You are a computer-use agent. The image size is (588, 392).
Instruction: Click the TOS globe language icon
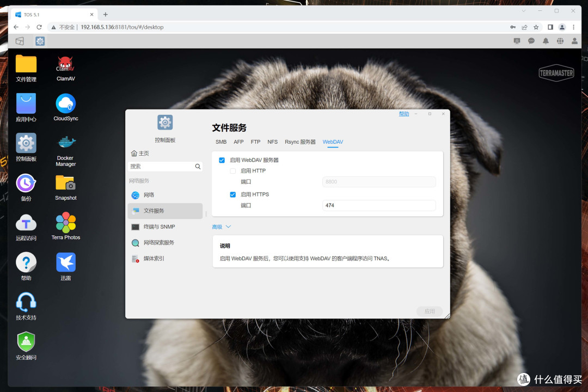(x=560, y=41)
